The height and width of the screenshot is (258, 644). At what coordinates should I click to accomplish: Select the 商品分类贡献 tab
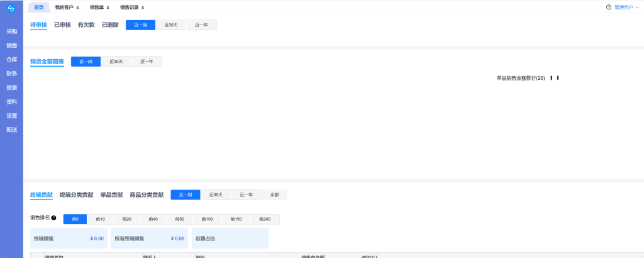(147, 194)
